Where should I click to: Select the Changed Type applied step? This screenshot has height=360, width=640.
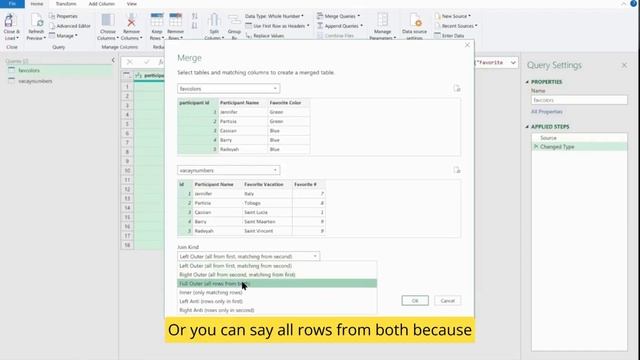click(579, 147)
